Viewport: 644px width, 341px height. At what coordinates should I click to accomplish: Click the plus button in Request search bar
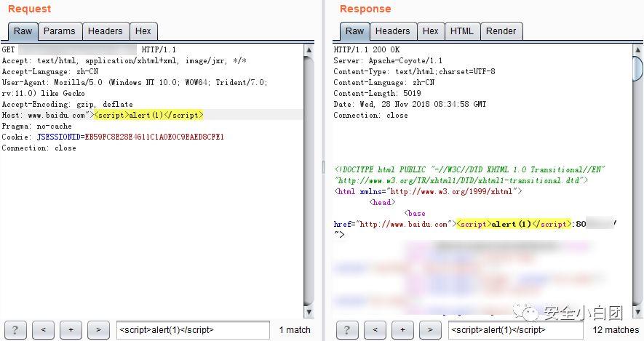71,330
